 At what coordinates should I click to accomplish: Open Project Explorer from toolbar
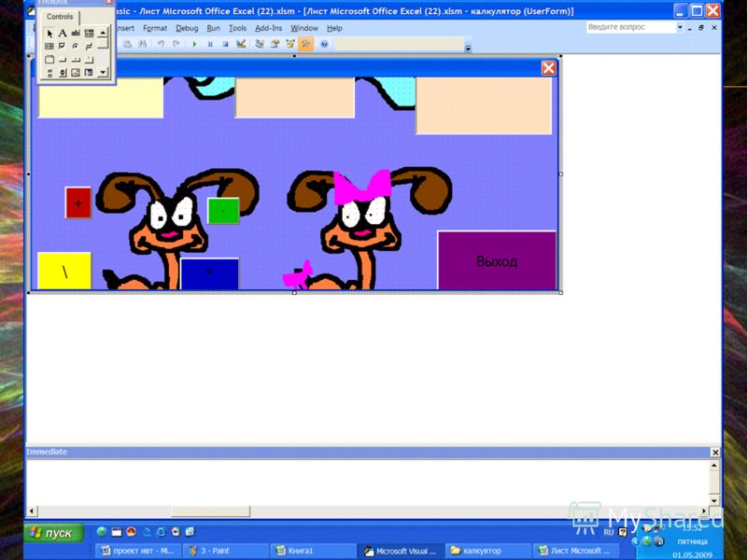click(260, 44)
